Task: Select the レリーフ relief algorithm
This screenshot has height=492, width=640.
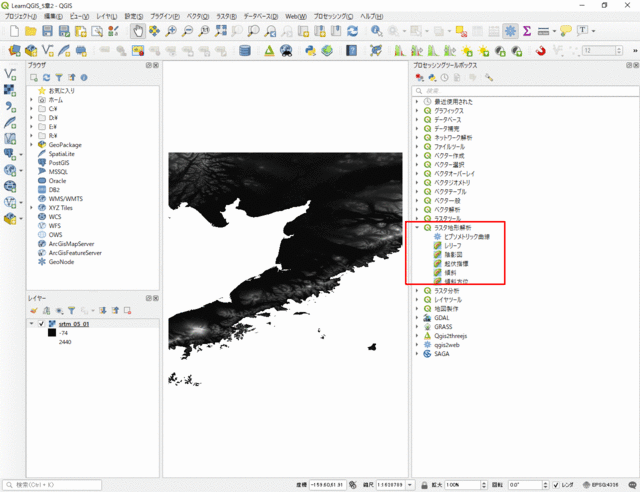Action: (453, 245)
